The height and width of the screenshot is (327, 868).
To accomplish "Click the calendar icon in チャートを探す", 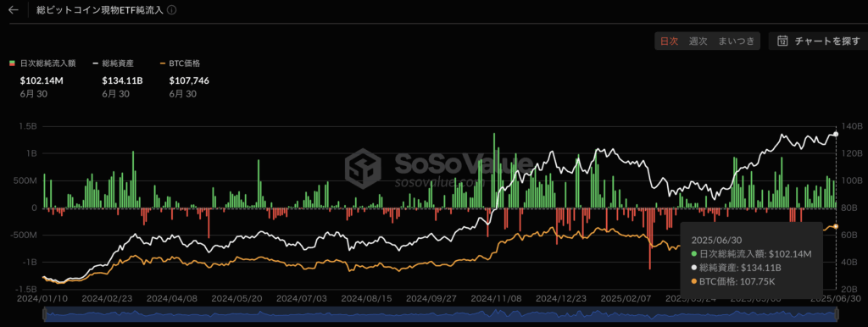I will point(782,41).
